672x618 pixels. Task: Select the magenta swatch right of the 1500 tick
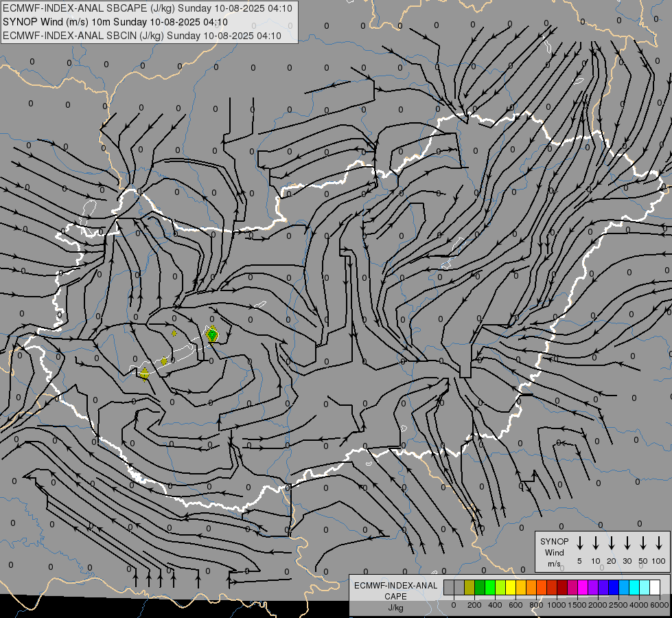pyautogui.click(x=583, y=587)
